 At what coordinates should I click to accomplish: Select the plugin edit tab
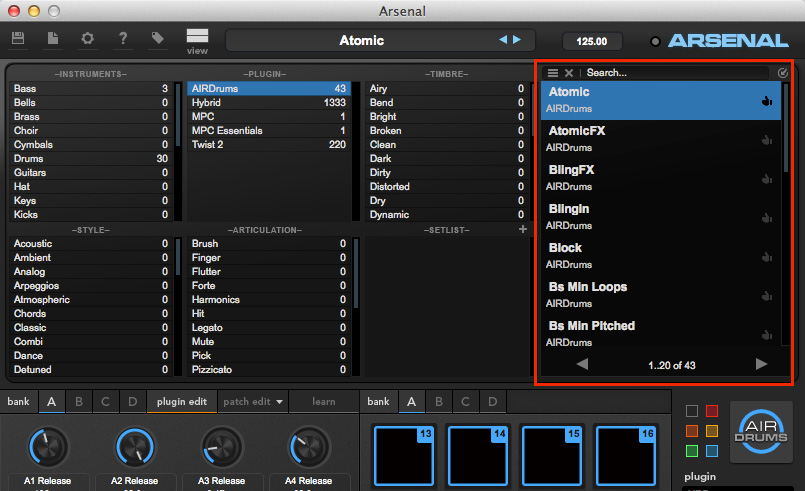pyautogui.click(x=182, y=402)
